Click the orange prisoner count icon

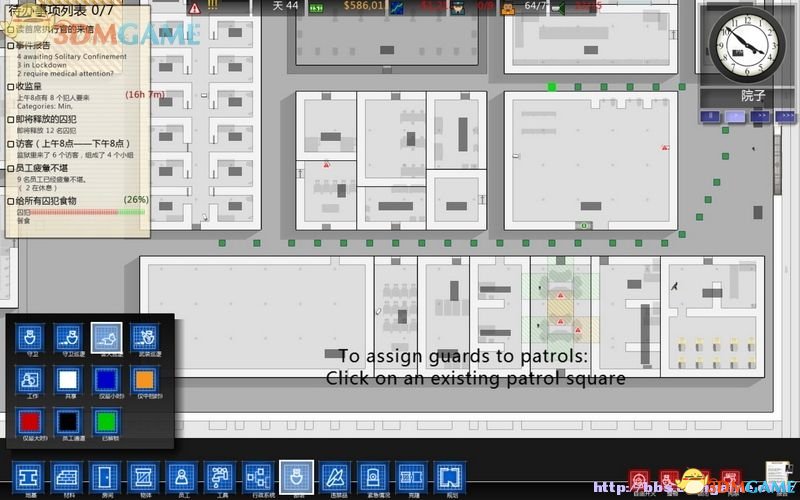(508, 7)
